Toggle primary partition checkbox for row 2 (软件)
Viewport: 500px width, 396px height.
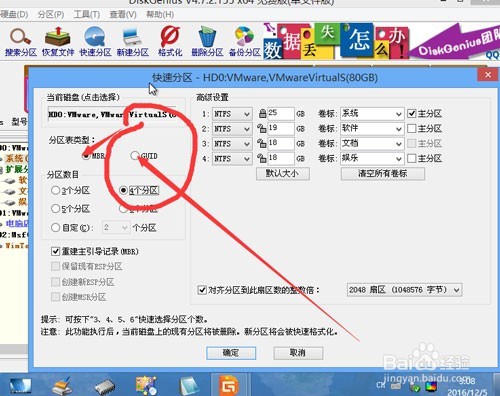(x=412, y=128)
